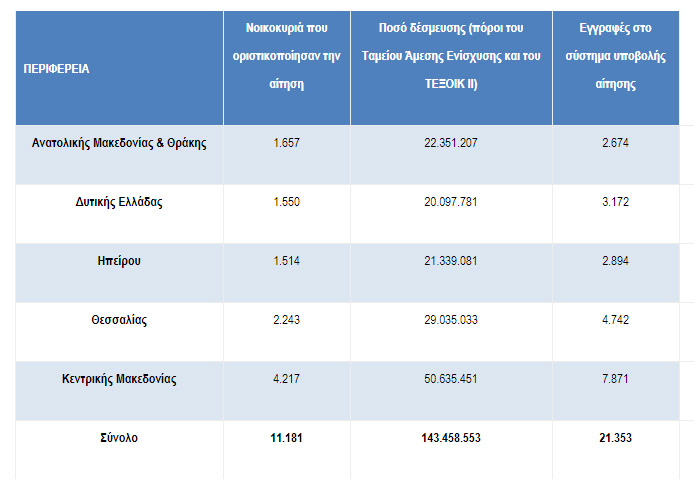Viewport: 694px width, 493px height.
Task: Click the Ηπείρου region cell
Action: coord(119,261)
